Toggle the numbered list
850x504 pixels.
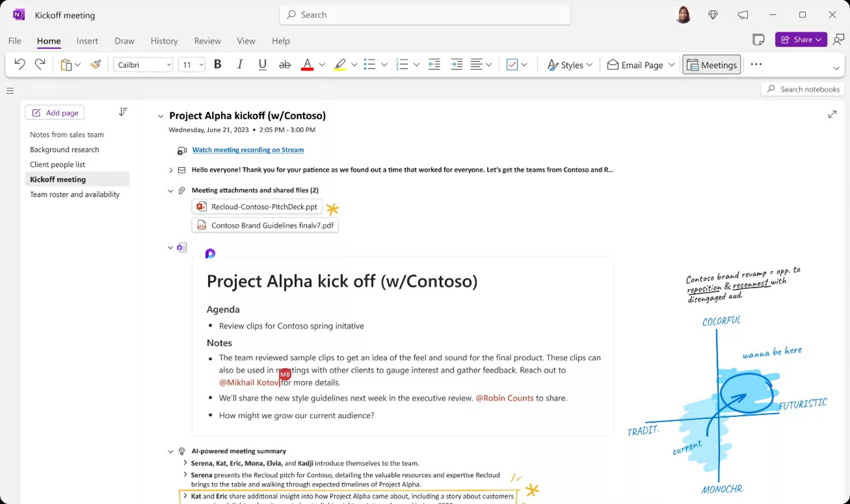tap(402, 65)
